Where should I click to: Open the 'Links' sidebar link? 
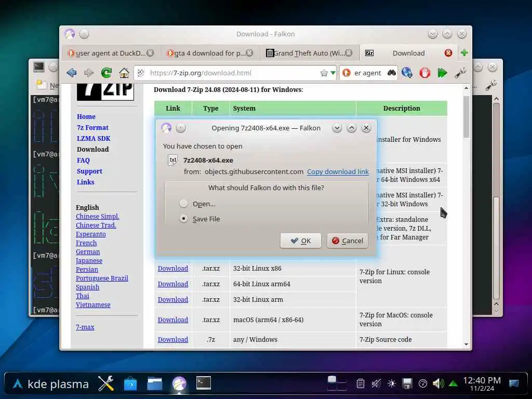(x=86, y=182)
